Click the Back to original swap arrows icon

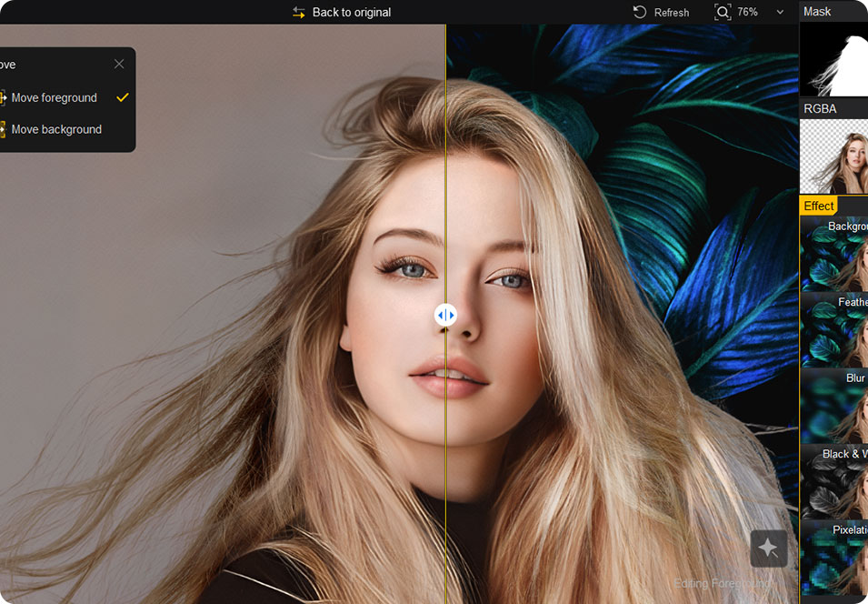[x=299, y=13]
